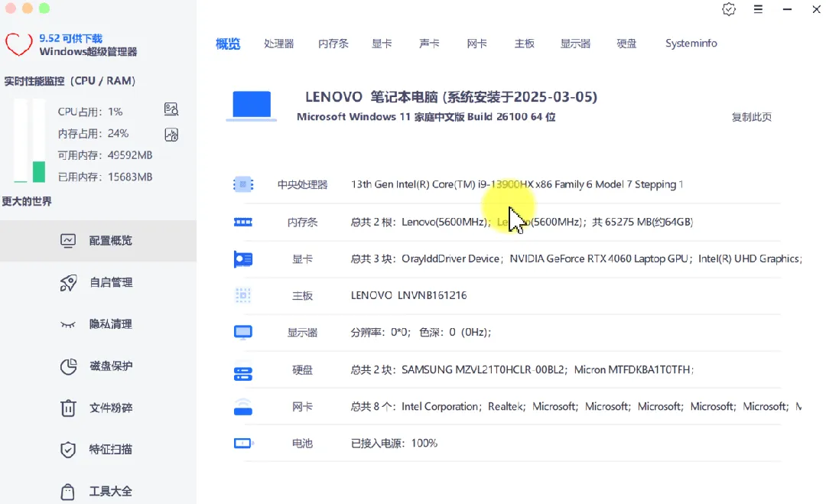Click the 9.52 可供下载 update link
The height and width of the screenshot is (504, 826).
[70, 38]
